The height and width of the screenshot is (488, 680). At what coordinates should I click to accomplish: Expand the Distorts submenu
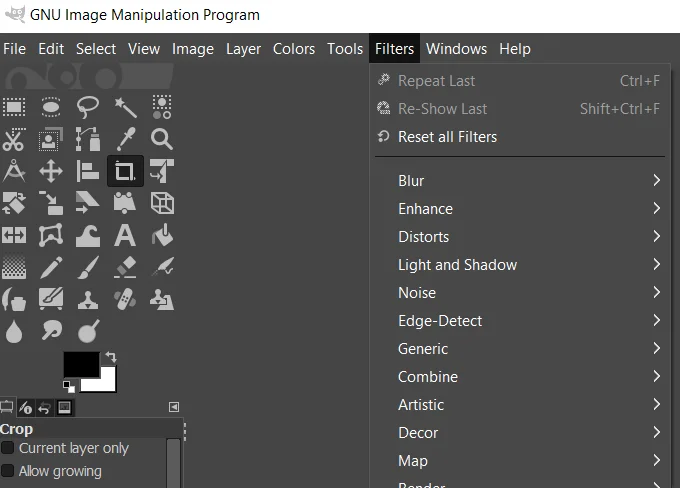(520, 236)
